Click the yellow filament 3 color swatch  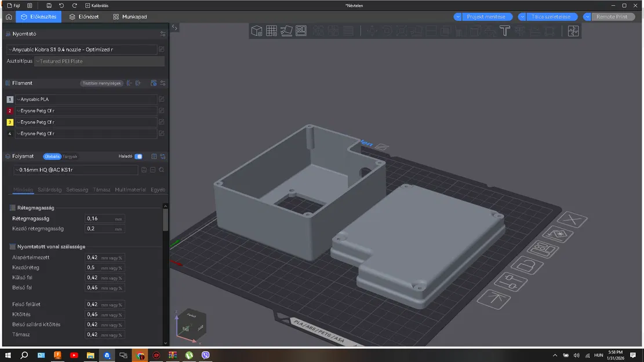pyautogui.click(x=9, y=122)
